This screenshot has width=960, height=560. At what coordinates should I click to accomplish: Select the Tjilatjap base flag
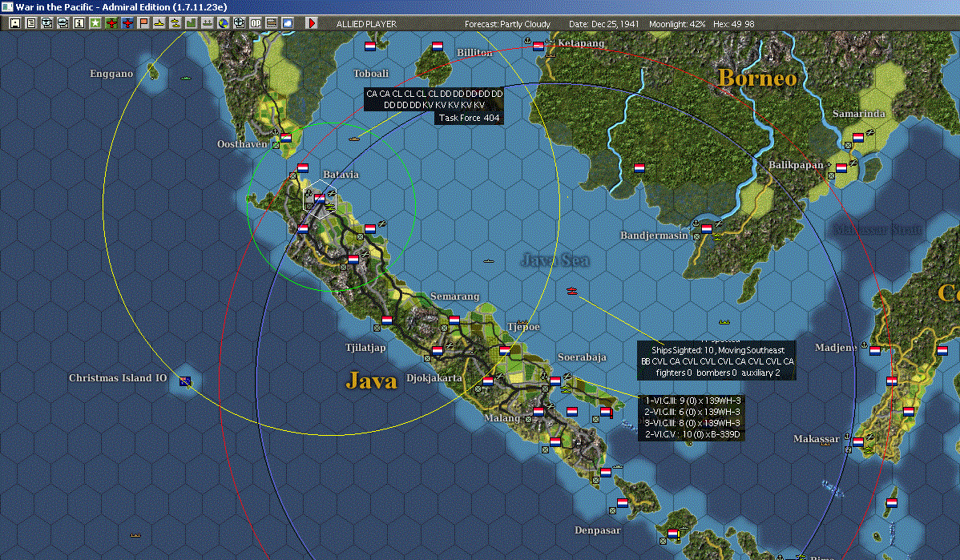[387, 320]
